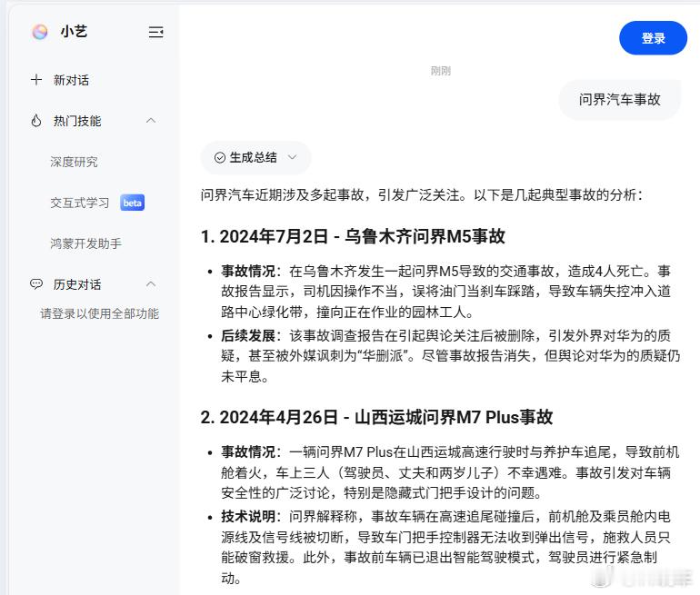The image size is (700, 595).
Task: Click the beta badge next to 交互式学习
Action: point(132,203)
